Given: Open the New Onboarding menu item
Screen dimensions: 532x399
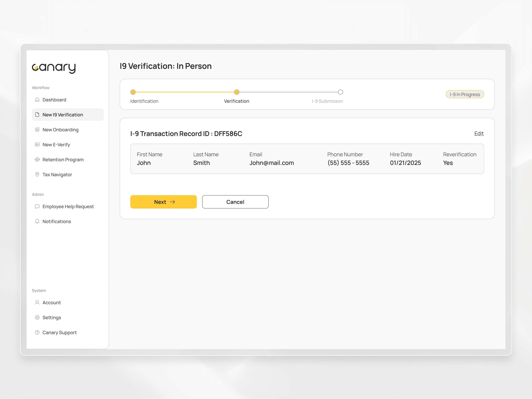Looking at the screenshot, I should pos(60,130).
